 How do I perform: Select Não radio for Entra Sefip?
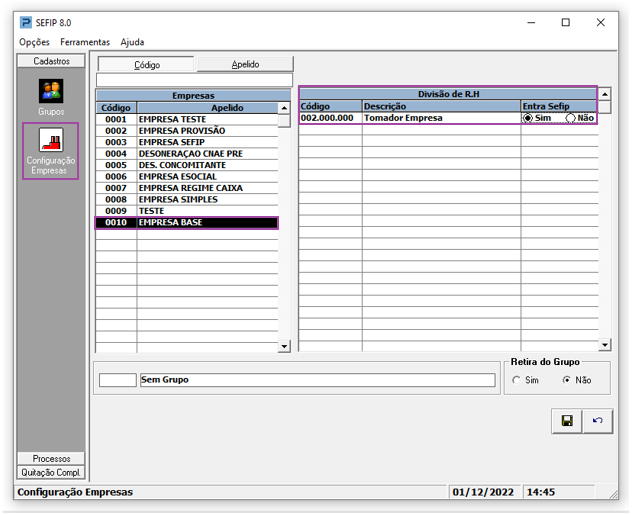[571, 118]
